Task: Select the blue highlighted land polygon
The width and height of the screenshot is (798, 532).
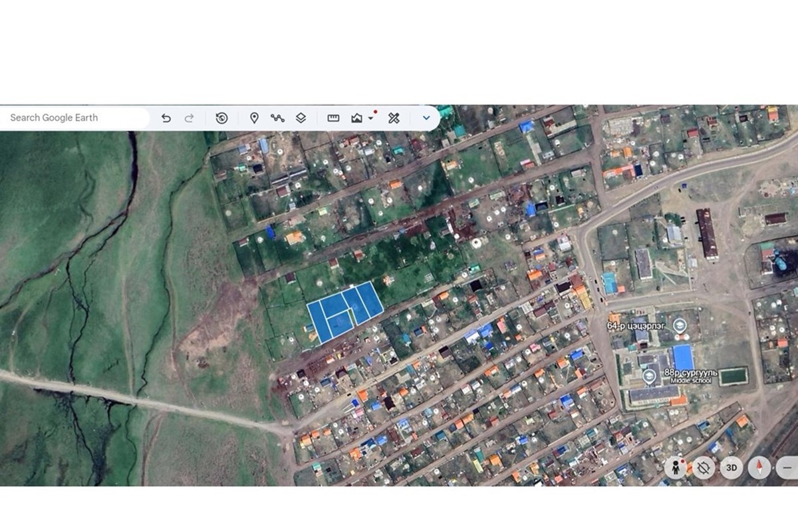Action: [345, 312]
